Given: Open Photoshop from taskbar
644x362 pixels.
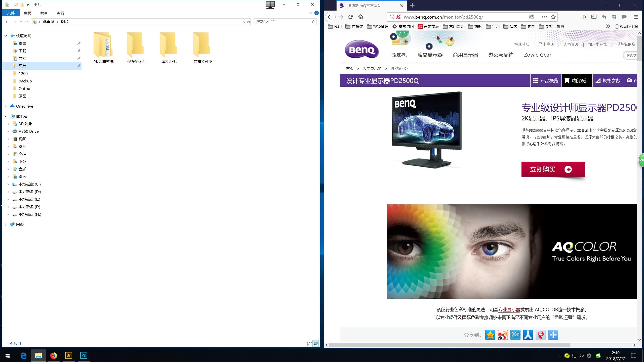Looking at the screenshot, I should [x=84, y=355].
